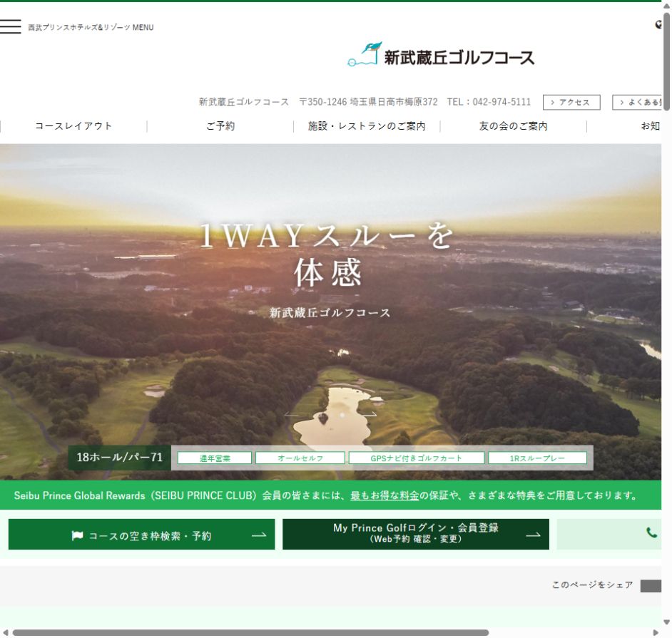This screenshot has height=638, width=672.
Task: Click the アクセス button
Action: (x=571, y=102)
